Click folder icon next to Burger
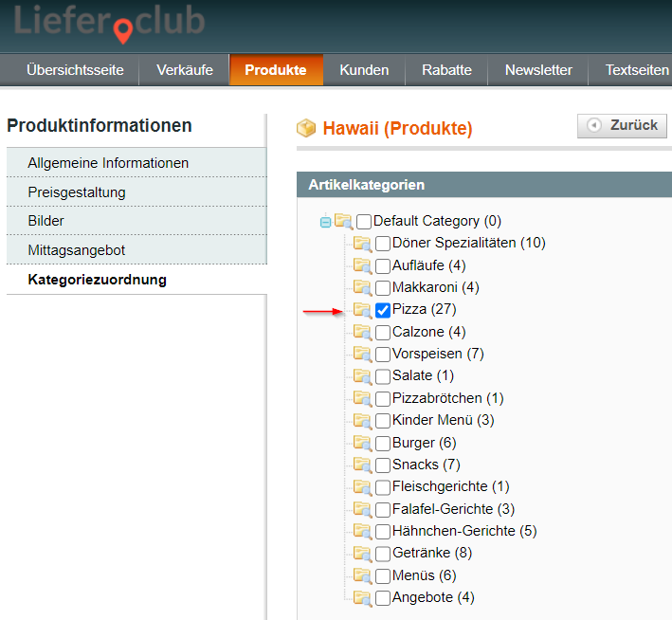The width and height of the screenshot is (672, 620). pos(363,443)
